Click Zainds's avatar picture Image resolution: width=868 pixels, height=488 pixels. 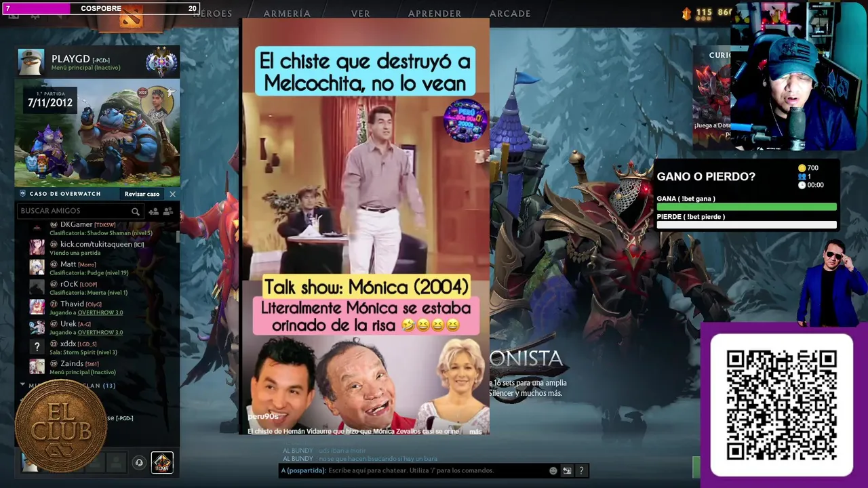pyautogui.click(x=37, y=367)
